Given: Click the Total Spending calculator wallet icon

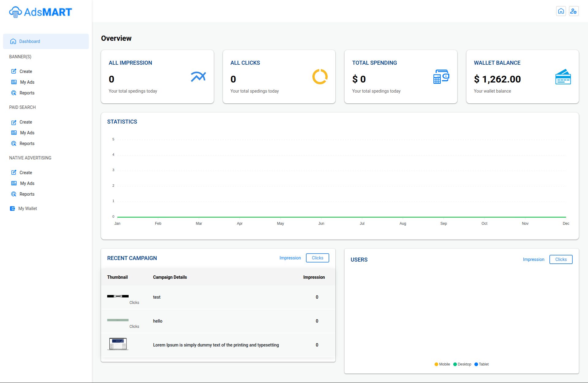Looking at the screenshot, I should tap(441, 77).
